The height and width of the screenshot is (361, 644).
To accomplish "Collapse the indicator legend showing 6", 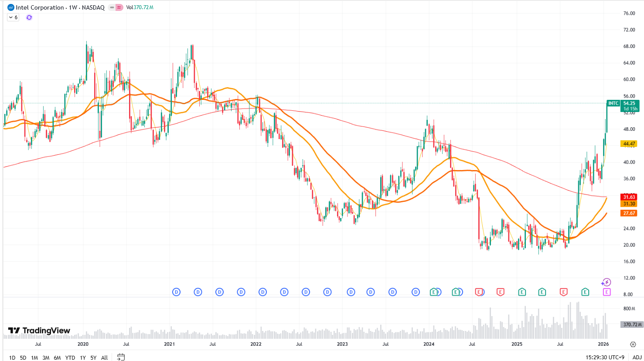I will [13, 17].
